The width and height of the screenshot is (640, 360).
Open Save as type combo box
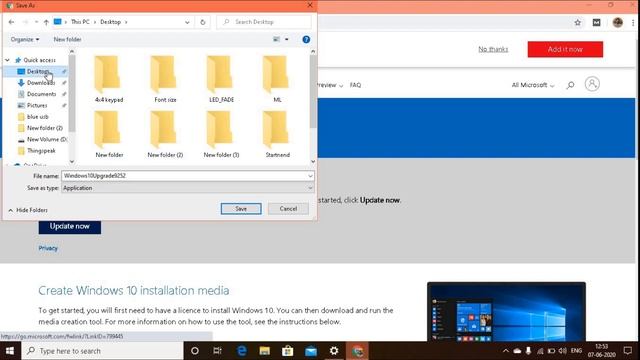pyautogui.click(x=188, y=188)
